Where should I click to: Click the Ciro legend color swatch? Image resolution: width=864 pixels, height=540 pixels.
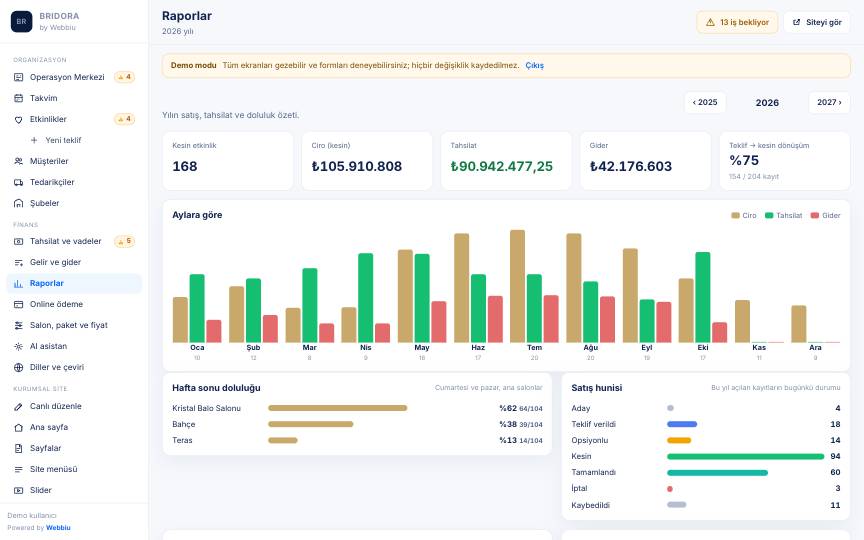click(x=735, y=215)
